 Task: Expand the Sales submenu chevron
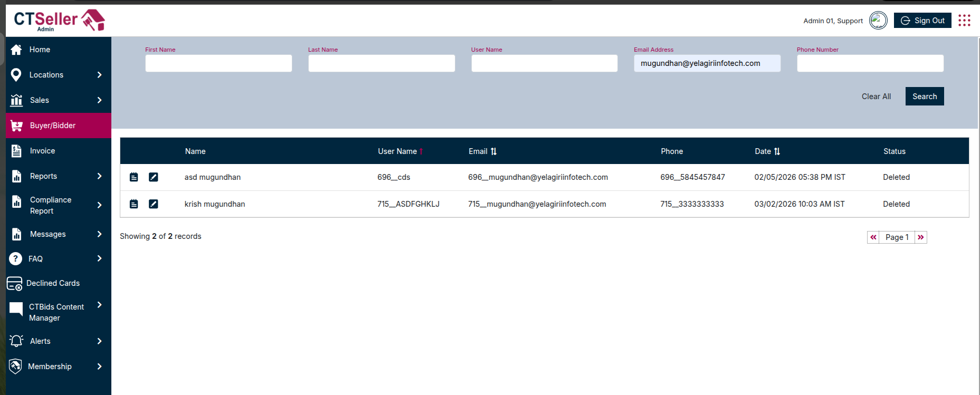click(99, 100)
